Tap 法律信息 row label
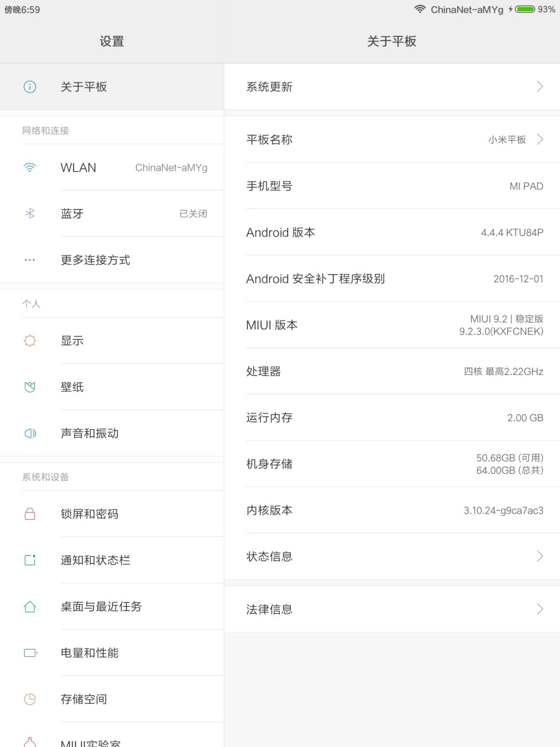 (x=269, y=610)
